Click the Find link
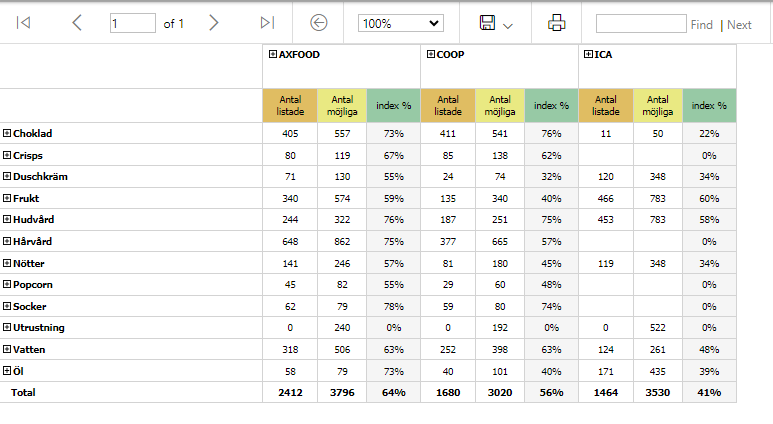 (702, 25)
